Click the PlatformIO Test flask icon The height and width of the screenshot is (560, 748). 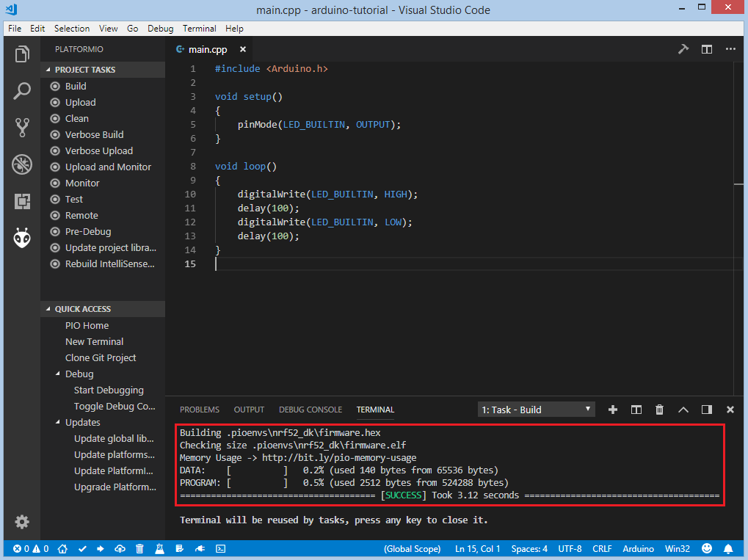pos(159,549)
